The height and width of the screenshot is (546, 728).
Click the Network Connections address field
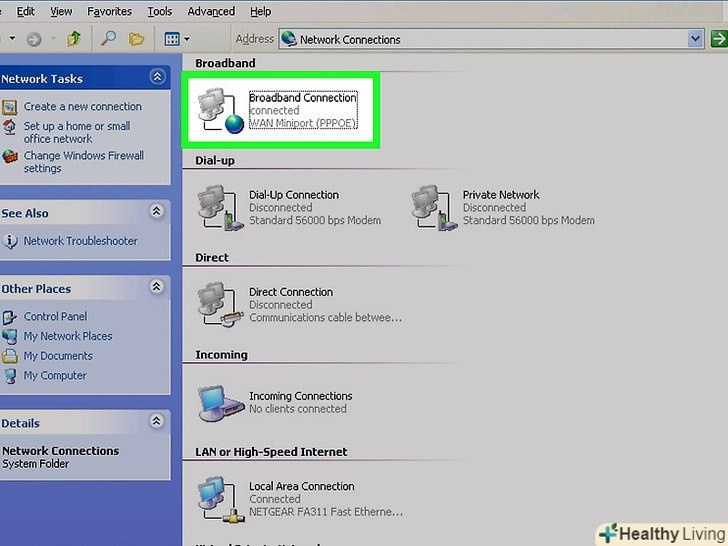(x=491, y=39)
